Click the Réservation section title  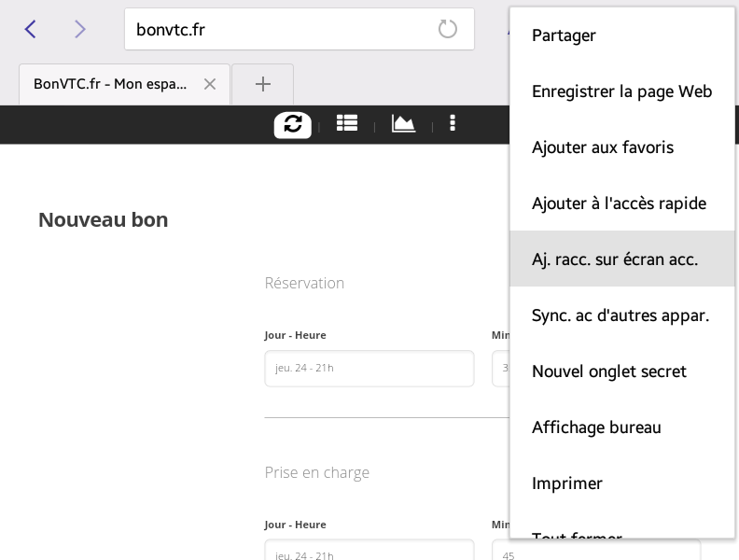pyautogui.click(x=304, y=283)
